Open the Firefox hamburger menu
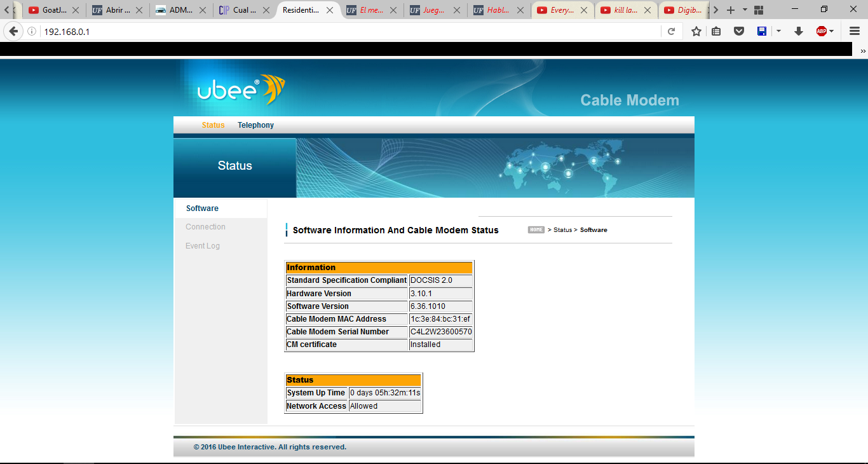This screenshot has width=868, height=464. pos(855,31)
